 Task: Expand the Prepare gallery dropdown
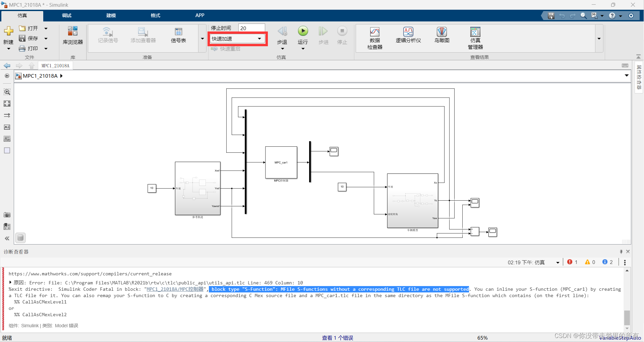(x=202, y=39)
